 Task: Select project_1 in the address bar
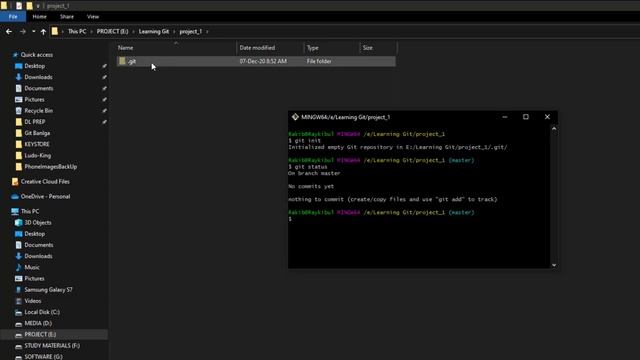click(x=191, y=31)
